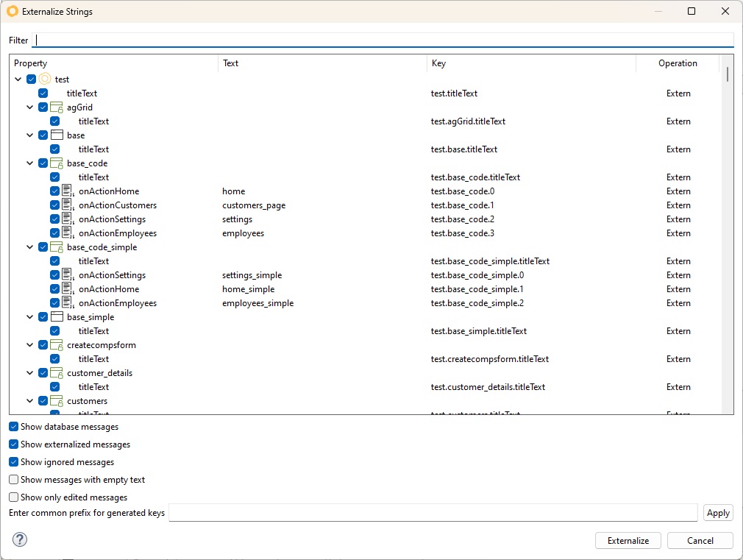Click the Filter text field

(383, 40)
